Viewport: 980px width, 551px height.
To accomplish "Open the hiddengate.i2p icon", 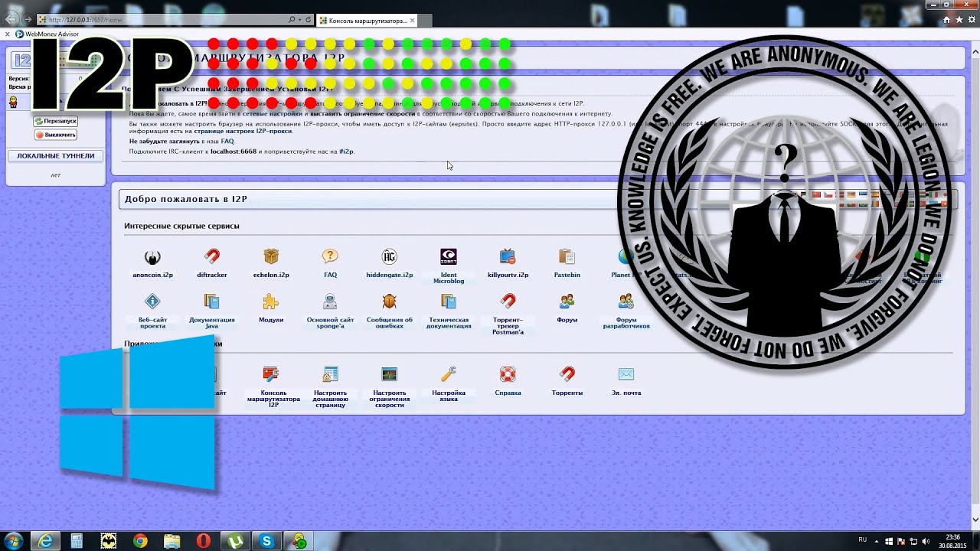I will tap(390, 256).
